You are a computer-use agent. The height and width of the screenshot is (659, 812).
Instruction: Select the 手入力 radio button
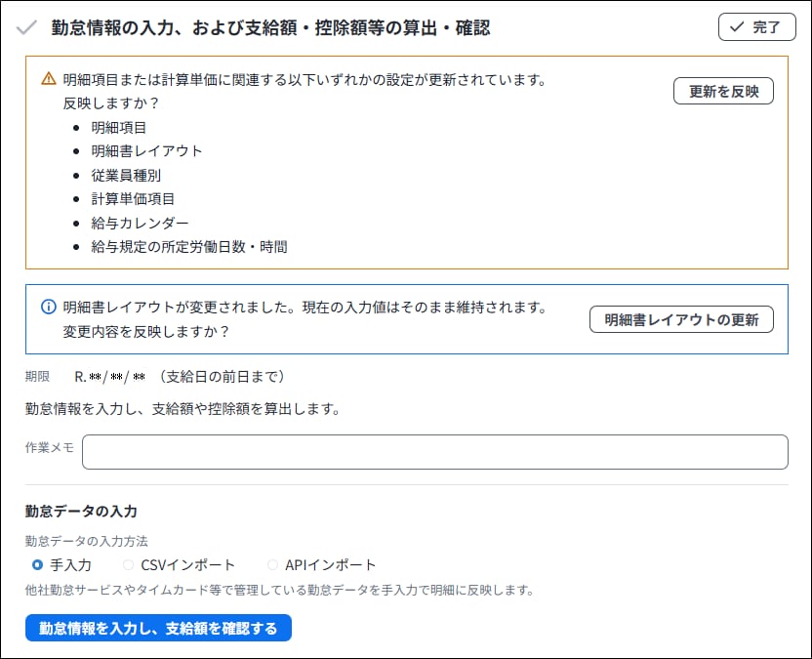[37, 564]
